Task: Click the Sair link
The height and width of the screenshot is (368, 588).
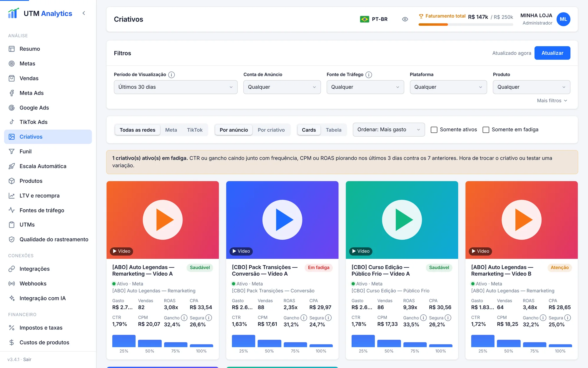Action: 27,359
